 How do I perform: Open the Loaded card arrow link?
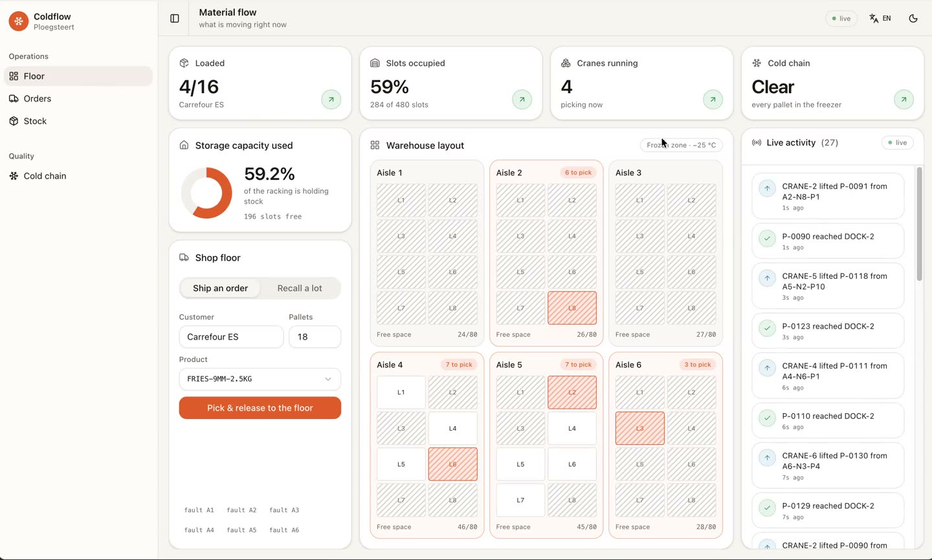[x=331, y=100]
